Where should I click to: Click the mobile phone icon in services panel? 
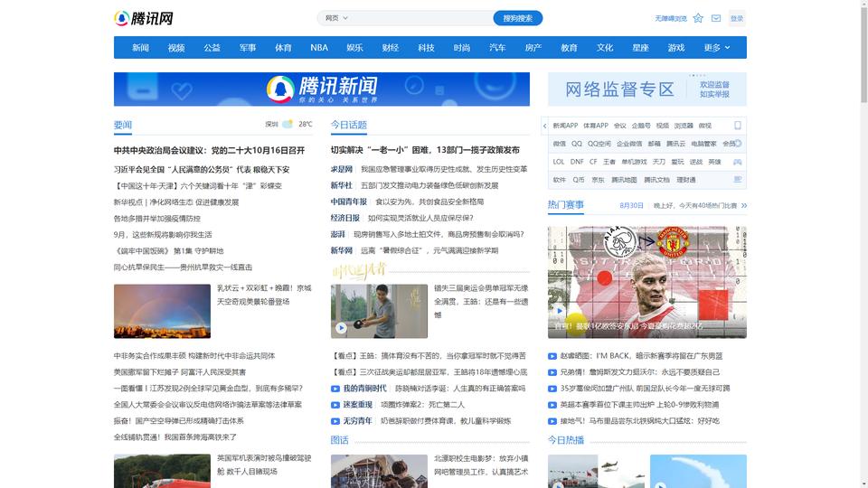tap(738, 126)
